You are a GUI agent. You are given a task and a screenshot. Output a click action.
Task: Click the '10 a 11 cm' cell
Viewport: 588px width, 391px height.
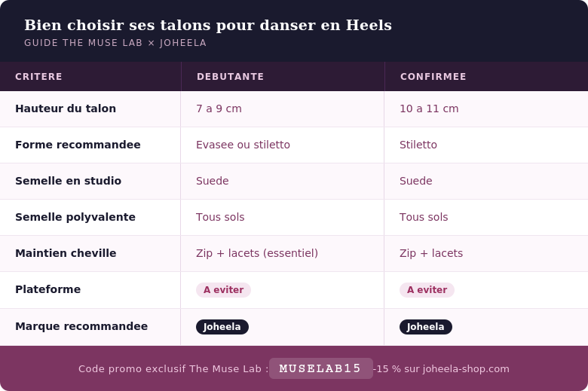pyautogui.click(x=429, y=108)
